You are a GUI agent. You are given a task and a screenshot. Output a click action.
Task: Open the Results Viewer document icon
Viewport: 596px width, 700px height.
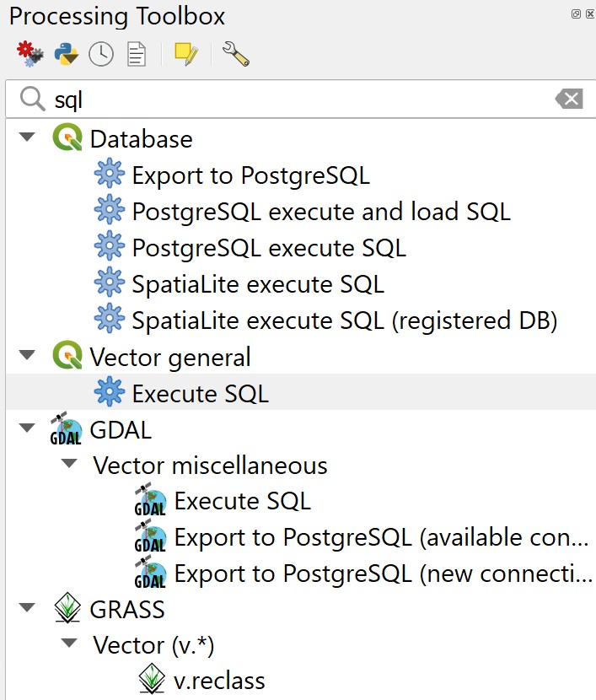(x=137, y=55)
